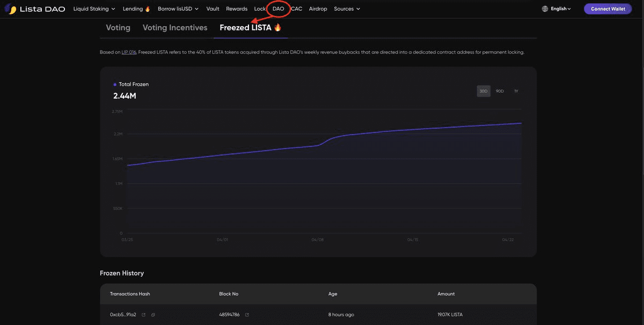Switch to the Voting Incentives tab
The width and height of the screenshot is (644, 325).
pos(175,27)
